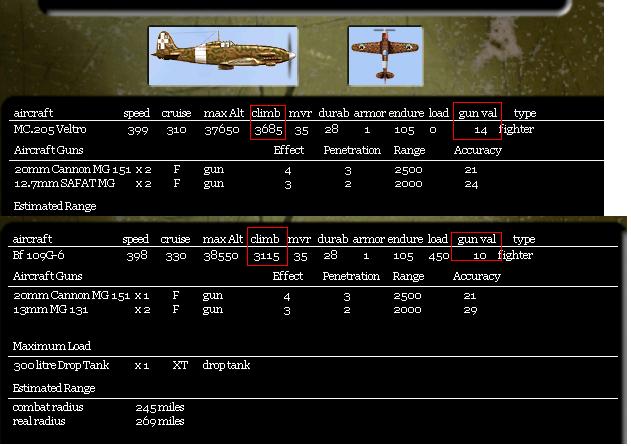Select the MC.205 Veltro aircraft name

[50, 129]
